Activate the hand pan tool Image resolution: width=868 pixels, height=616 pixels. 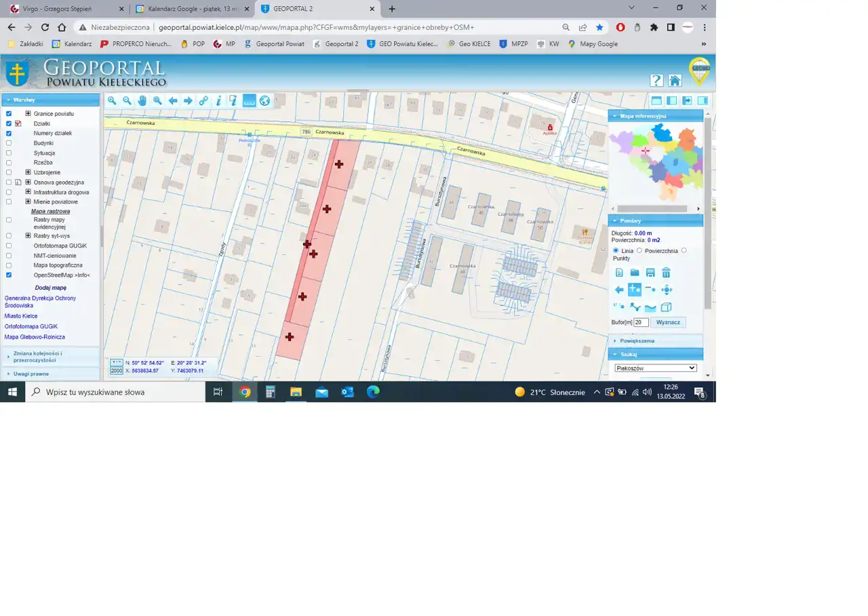point(142,100)
